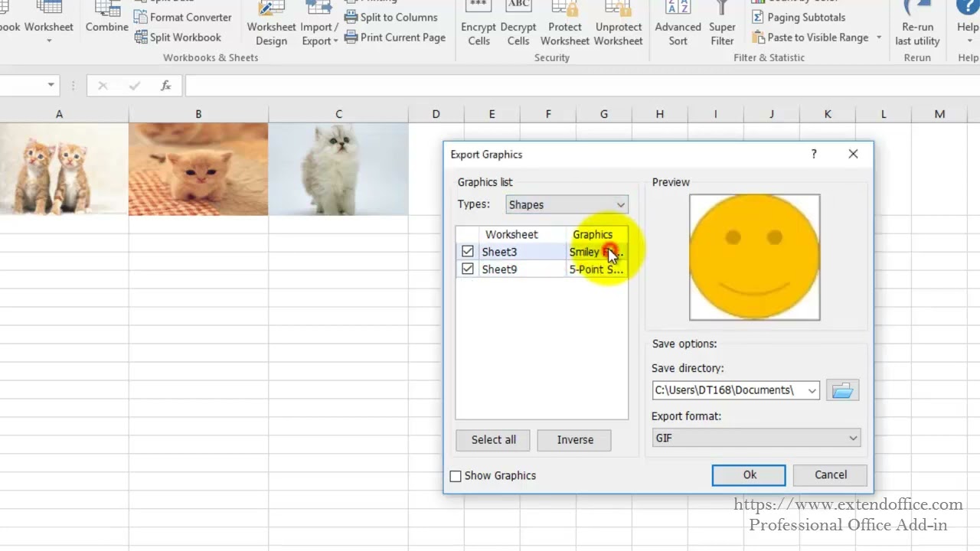Open Advanced Sort tool
This screenshot has height=551, width=980.
678,24
